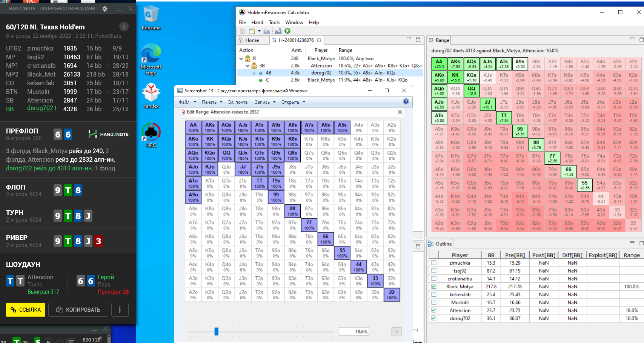Open dropdown beside the 18.6% field
Viewport: 644px width, 343px height.
tap(396, 332)
